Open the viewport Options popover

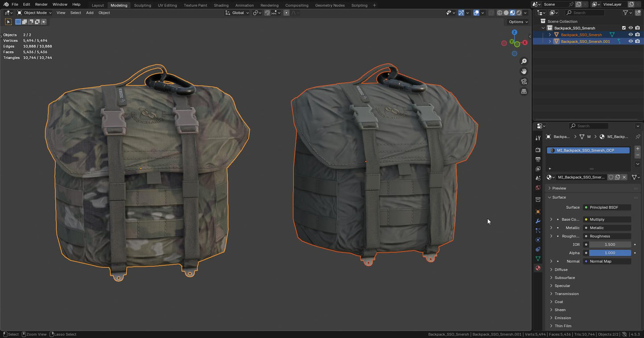click(518, 22)
